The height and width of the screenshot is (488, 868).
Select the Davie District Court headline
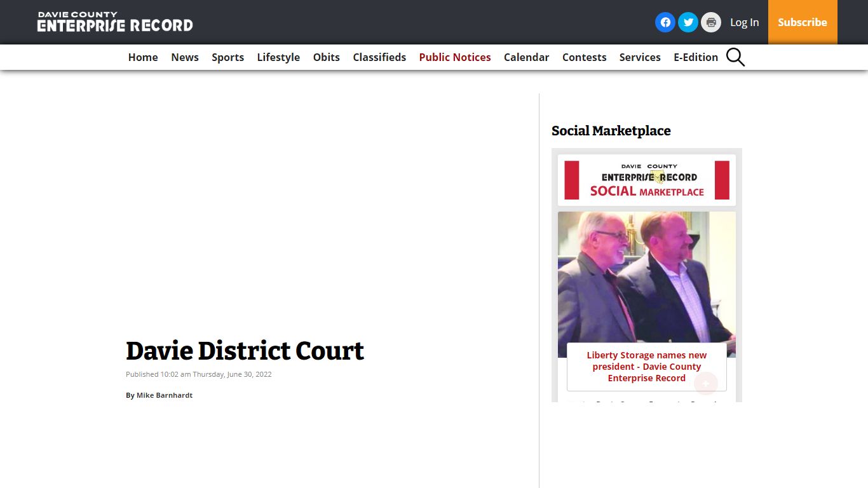point(245,351)
